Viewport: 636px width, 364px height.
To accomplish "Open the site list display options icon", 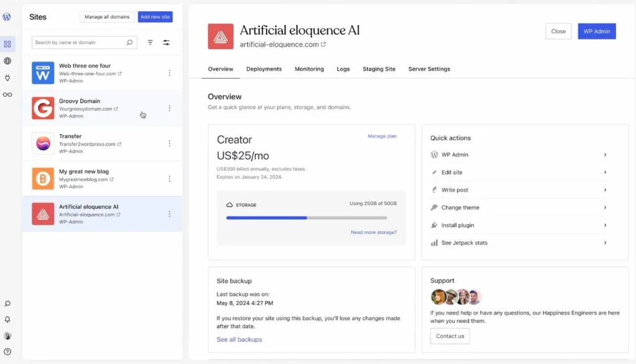I will pyautogui.click(x=166, y=42).
